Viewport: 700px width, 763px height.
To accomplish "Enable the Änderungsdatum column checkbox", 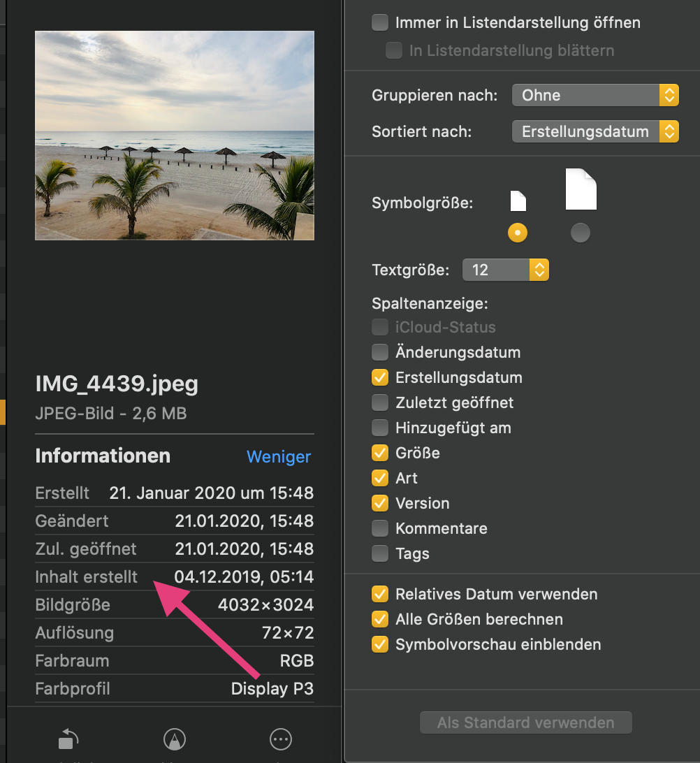I will tap(380, 352).
